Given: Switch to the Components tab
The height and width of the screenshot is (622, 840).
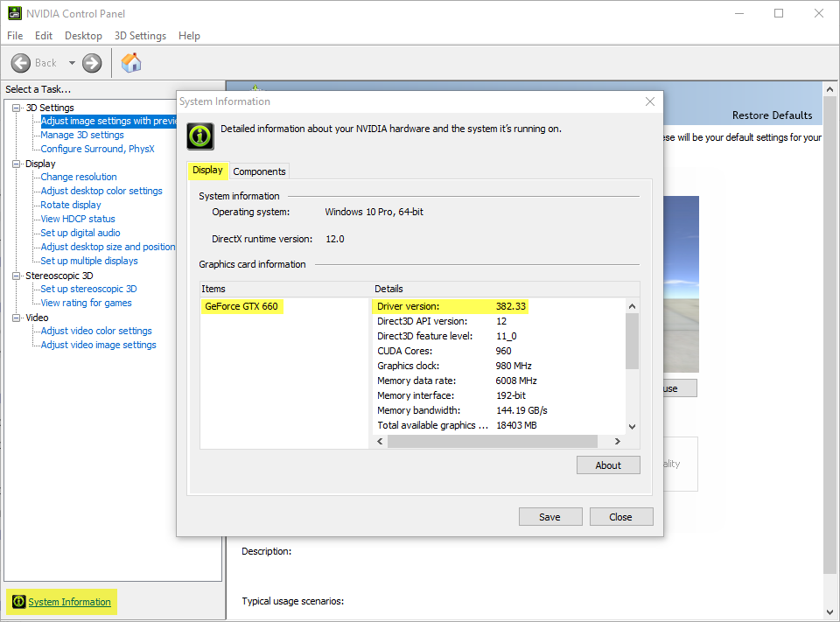Looking at the screenshot, I should tap(259, 171).
